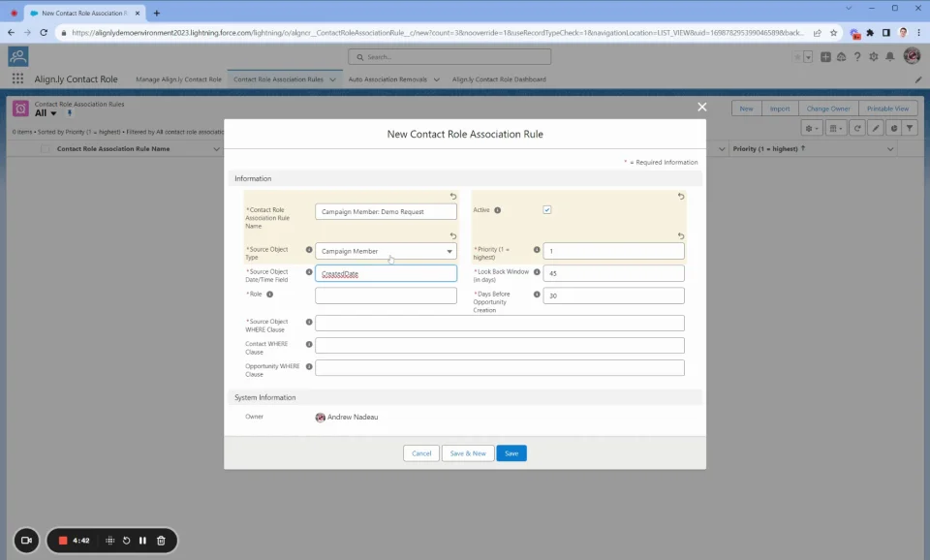Click the list view charts icon

894,128
